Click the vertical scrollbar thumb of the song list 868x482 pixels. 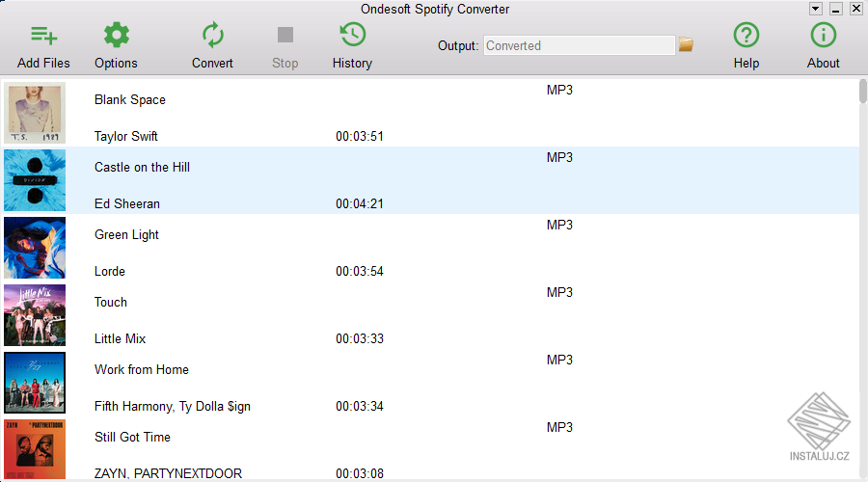(863, 92)
